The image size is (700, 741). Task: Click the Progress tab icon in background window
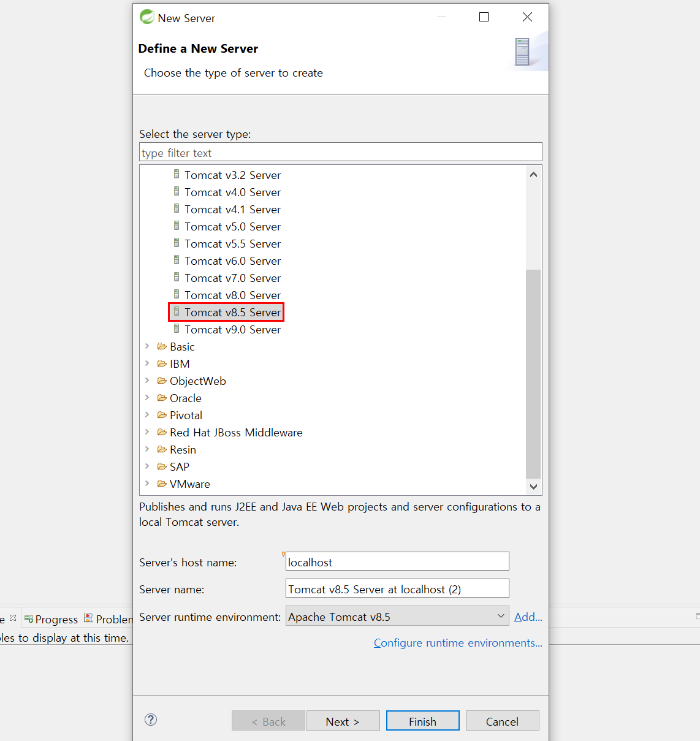click(28, 619)
